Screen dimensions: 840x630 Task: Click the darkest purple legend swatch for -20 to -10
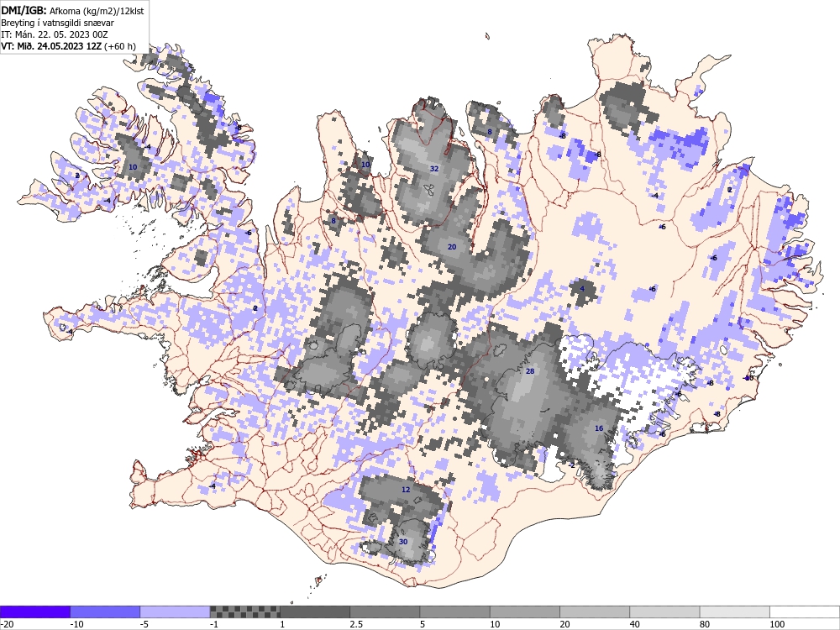34,612
